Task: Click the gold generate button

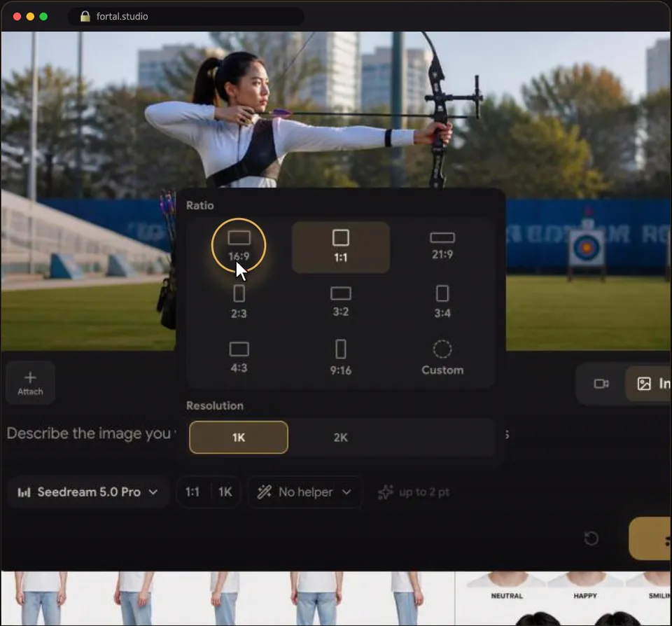Action: (x=650, y=538)
